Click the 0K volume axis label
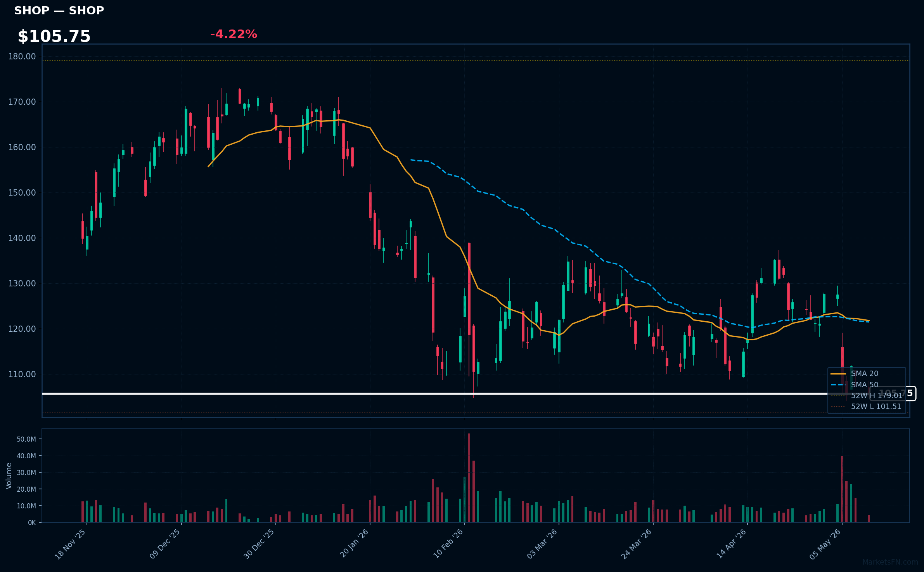Viewport: 924px width, 572px height. point(32,523)
